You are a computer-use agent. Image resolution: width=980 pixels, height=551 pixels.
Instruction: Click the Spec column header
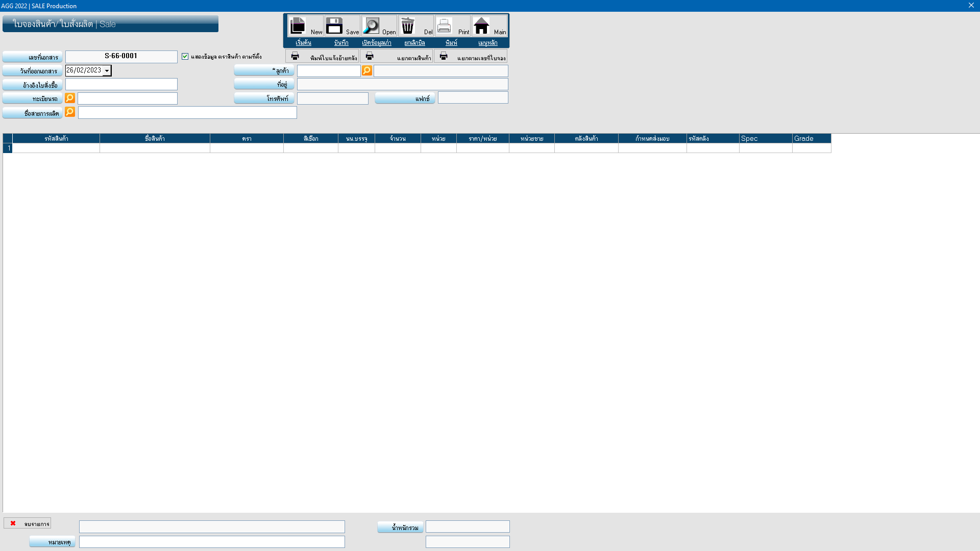pyautogui.click(x=765, y=138)
